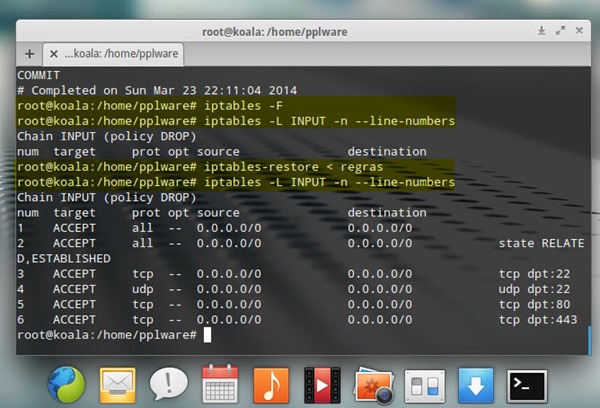Click the '# Completed on Sun Mar 23' line
The width and height of the screenshot is (600, 408).
[x=157, y=90]
